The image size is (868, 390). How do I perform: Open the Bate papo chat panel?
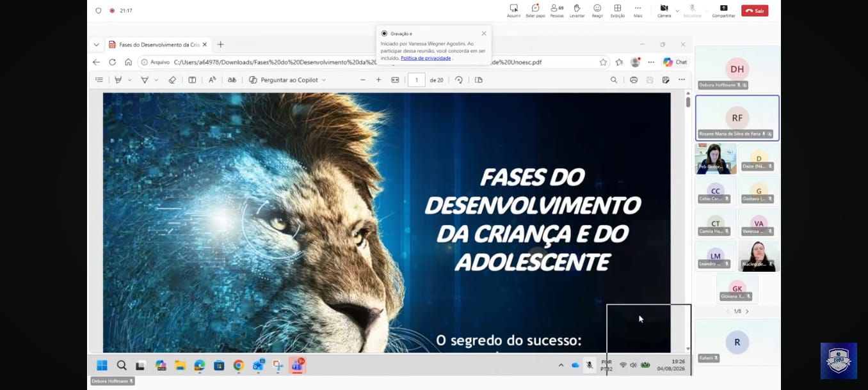(535, 10)
